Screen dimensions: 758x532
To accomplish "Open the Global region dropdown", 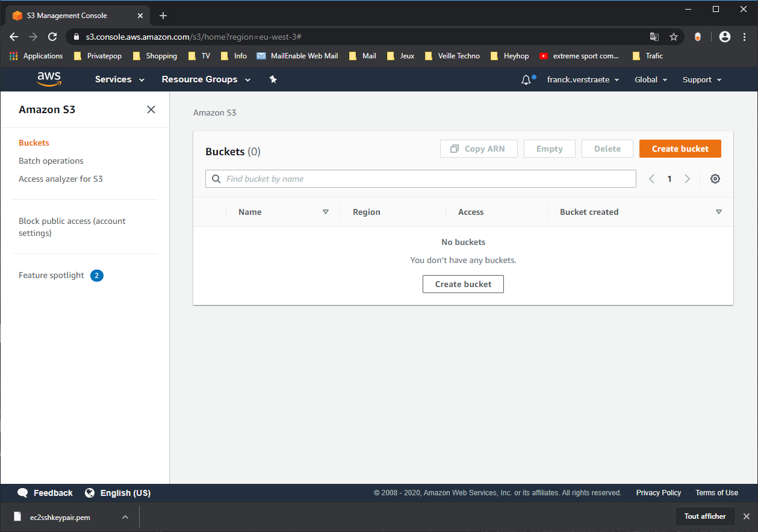I will tap(651, 79).
